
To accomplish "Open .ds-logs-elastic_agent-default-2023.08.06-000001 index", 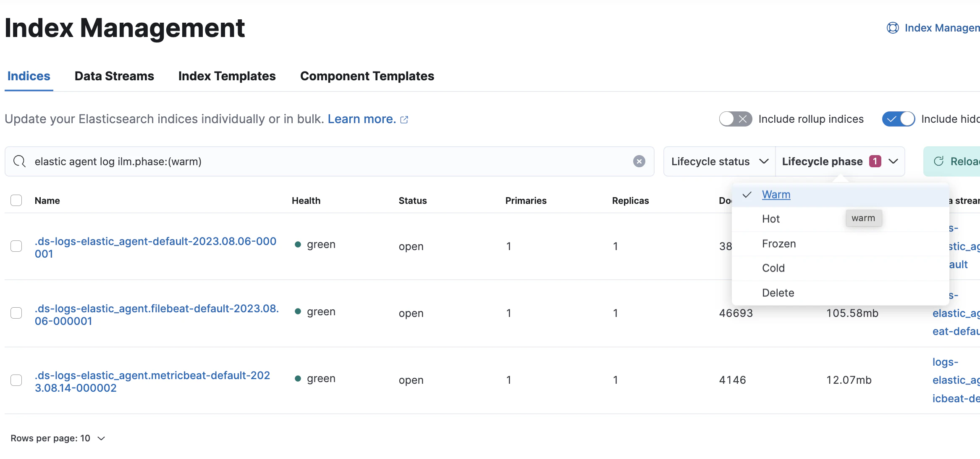I will (x=155, y=248).
